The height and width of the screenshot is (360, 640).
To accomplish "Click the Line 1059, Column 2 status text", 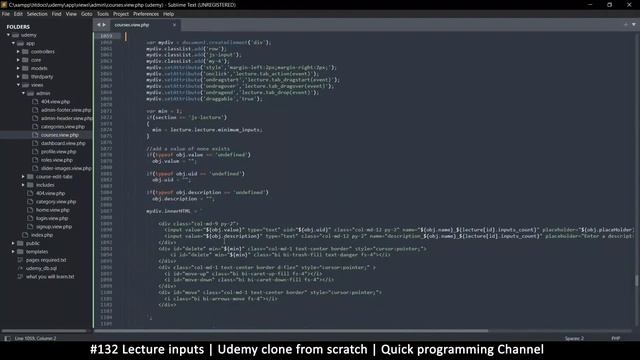I will pyautogui.click(x=36, y=338).
